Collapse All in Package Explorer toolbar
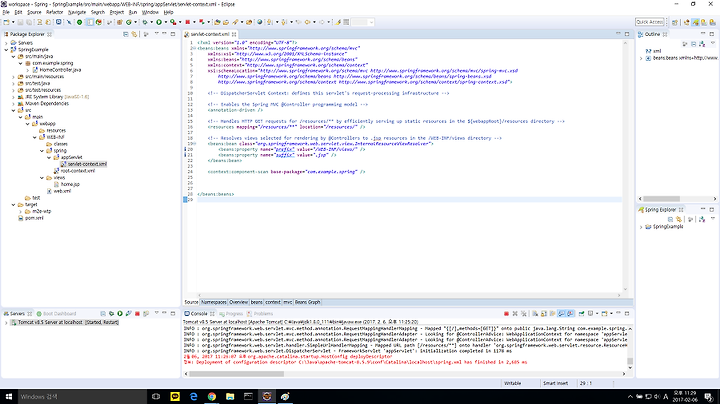The image size is (720, 404). pyautogui.click(x=126, y=34)
